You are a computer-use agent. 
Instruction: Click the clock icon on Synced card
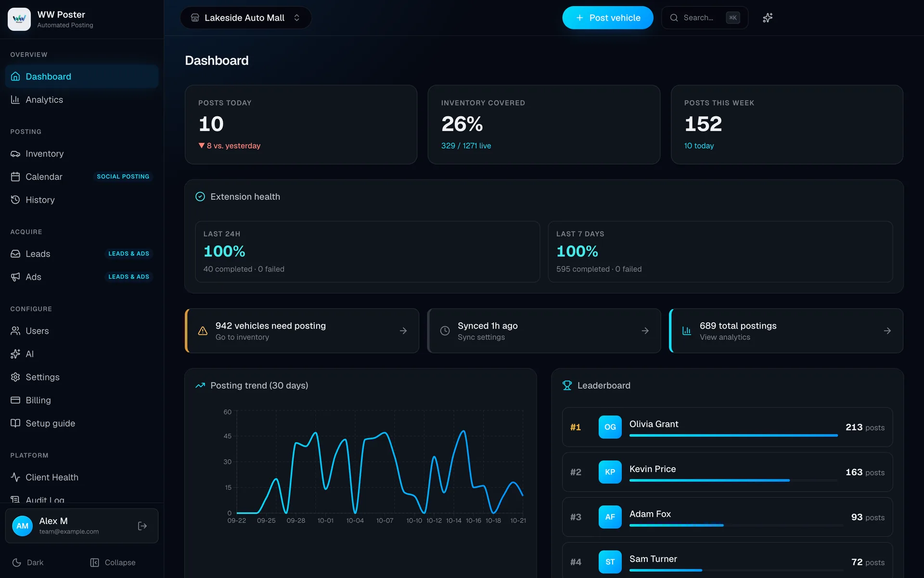pos(445,331)
